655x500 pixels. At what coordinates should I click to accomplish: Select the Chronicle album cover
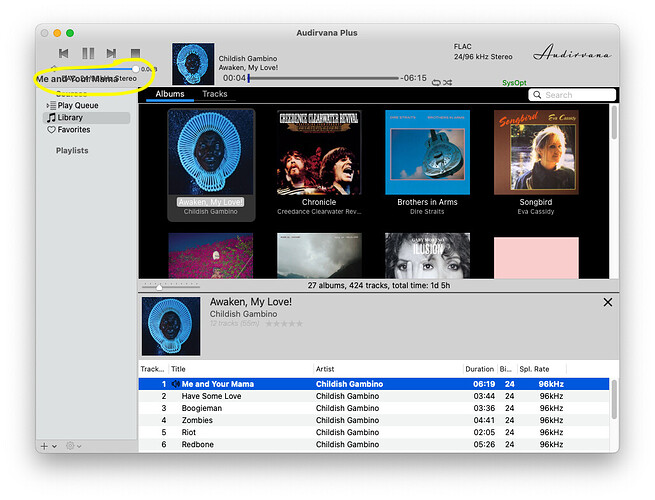pos(319,152)
